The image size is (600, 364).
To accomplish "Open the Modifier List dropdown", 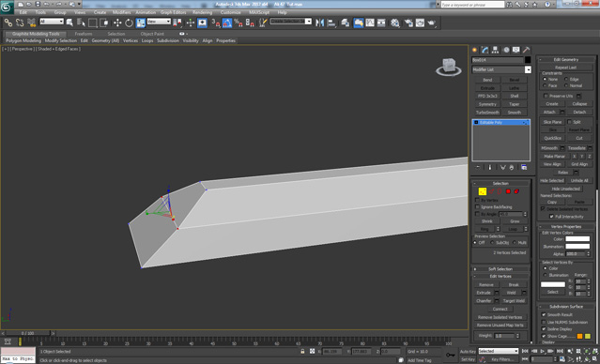I will pos(501,69).
